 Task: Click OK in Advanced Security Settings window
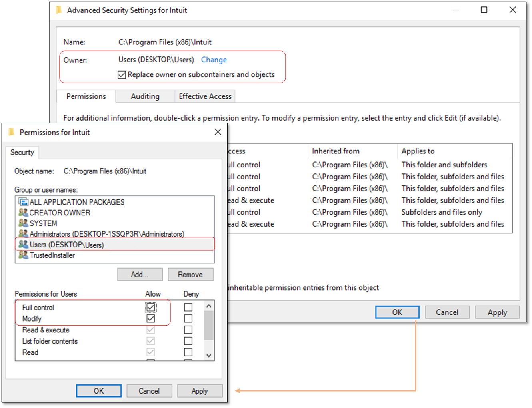pyautogui.click(x=397, y=312)
